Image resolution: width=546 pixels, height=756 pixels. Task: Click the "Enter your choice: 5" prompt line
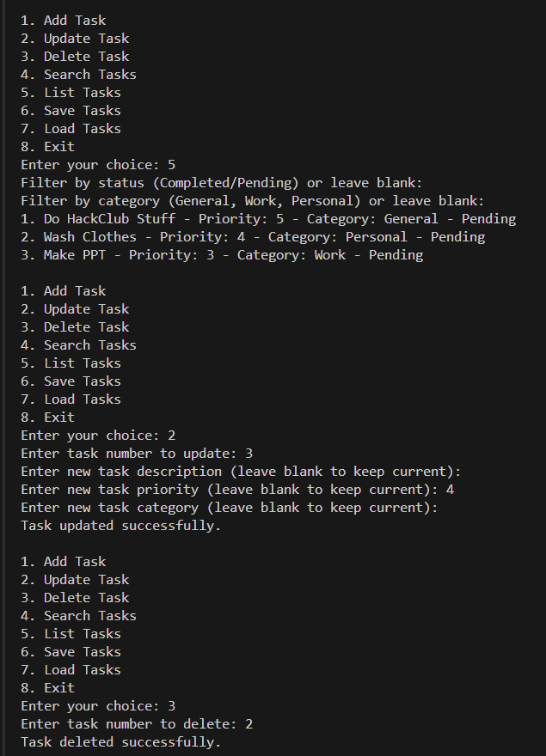coord(98,165)
